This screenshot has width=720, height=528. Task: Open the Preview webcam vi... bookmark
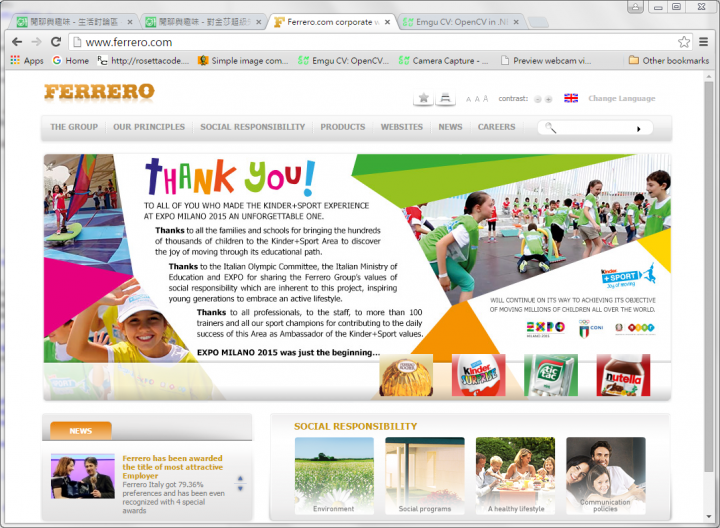click(x=546, y=61)
